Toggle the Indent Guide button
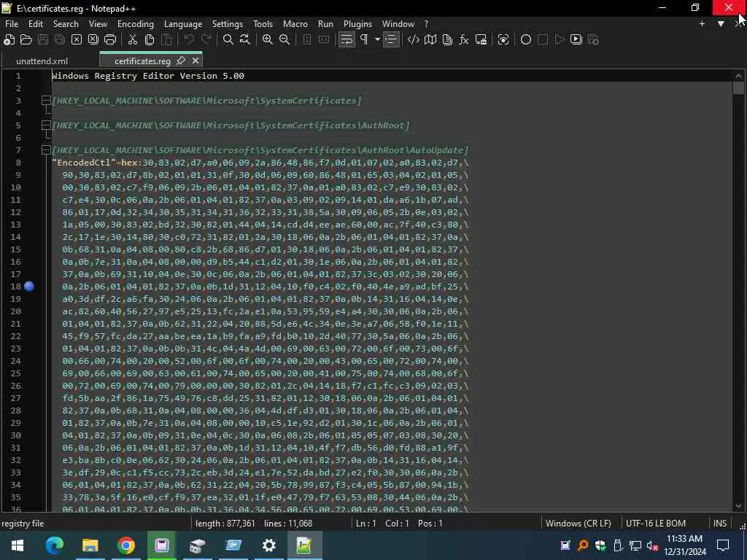The height and width of the screenshot is (560, 747). click(x=391, y=40)
